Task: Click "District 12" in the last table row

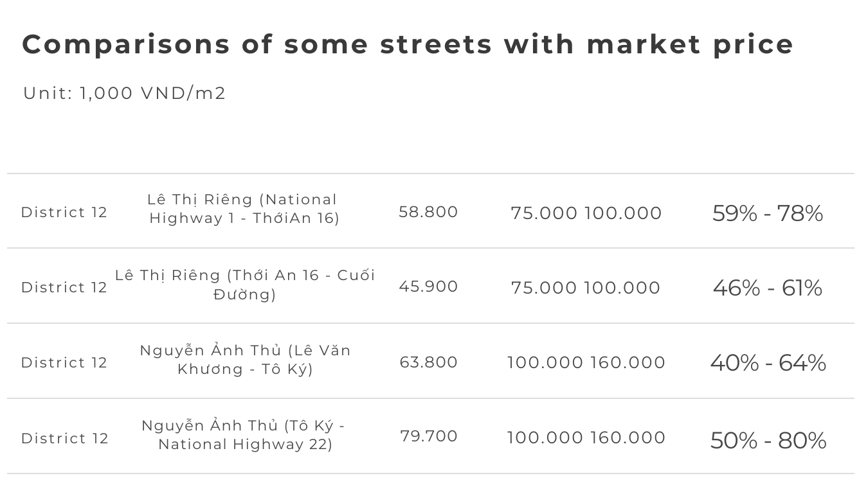Action: click(x=64, y=439)
